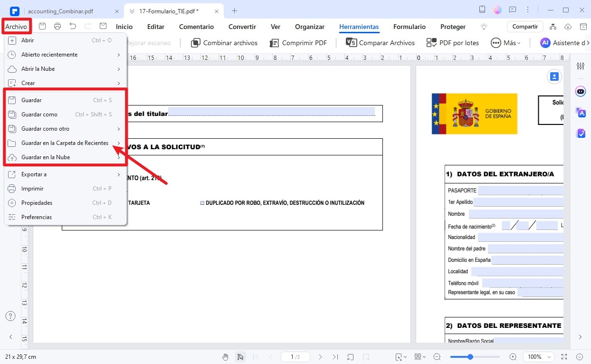Image resolution: width=591 pixels, height=364 pixels.
Task: Click Combinar archivos tool
Action: [x=224, y=43]
